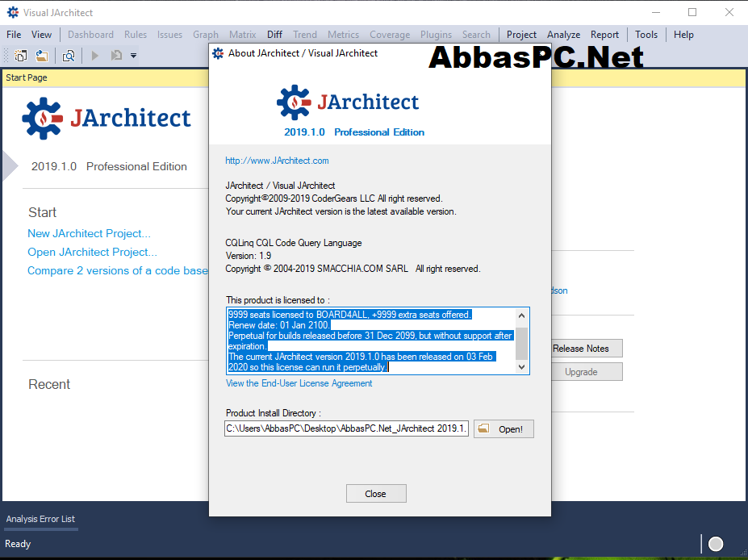Click the folder icon on the Open! button
748x560 pixels.
tap(483, 428)
